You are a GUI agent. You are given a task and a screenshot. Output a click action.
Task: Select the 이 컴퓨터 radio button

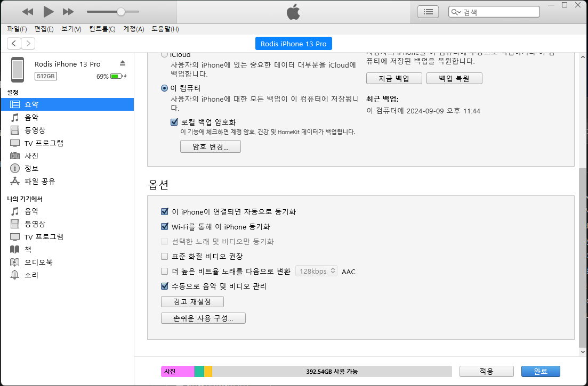point(164,88)
